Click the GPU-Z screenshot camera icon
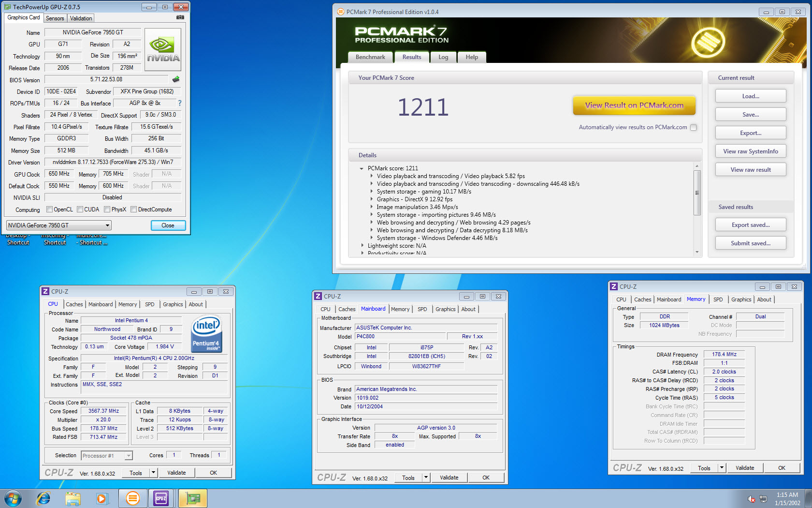Image resolution: width=812 pixels, height=508 pixels. 180,17
